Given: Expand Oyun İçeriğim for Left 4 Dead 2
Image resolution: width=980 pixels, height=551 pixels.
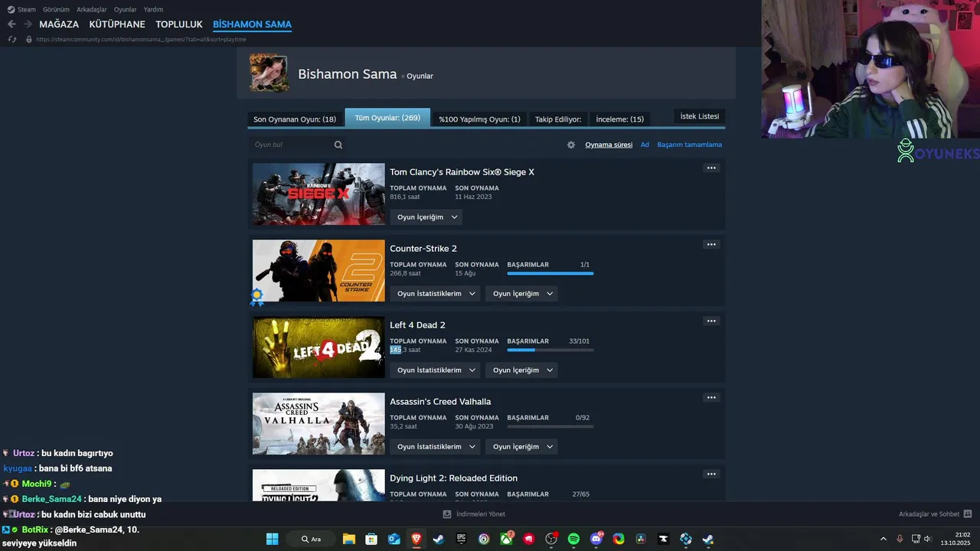Looking at the screenshot, I should (521, 370).
